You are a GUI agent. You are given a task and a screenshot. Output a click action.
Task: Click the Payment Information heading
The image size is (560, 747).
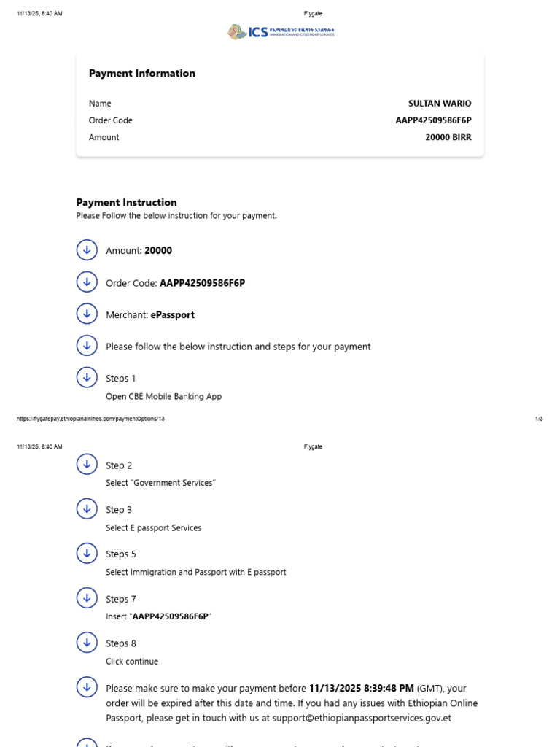click(142, 74)
